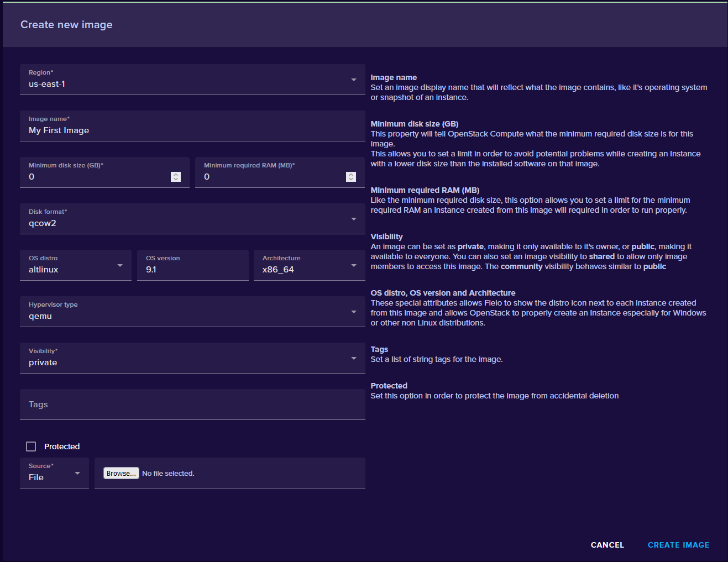Viewport: 728px width, 562px height.
Task: Enable the Protected checkbox
Action: (31, 447)
